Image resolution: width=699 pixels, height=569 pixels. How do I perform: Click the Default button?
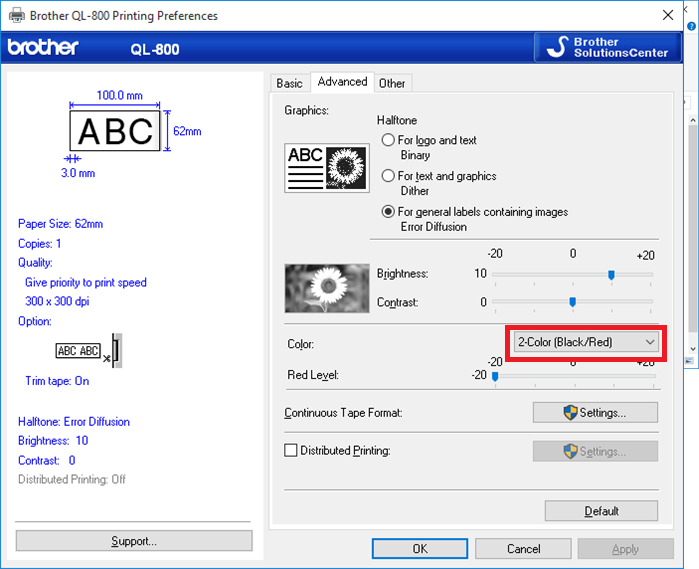600,511
